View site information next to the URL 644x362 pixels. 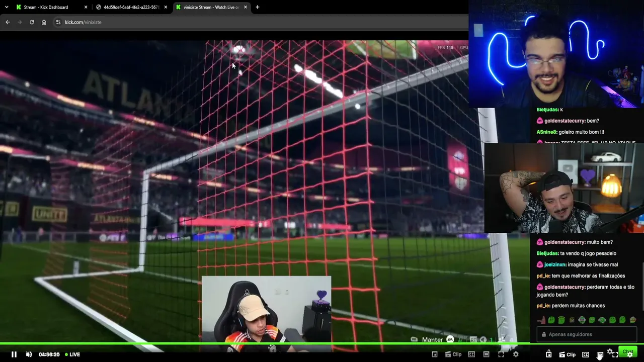[58, 22]
